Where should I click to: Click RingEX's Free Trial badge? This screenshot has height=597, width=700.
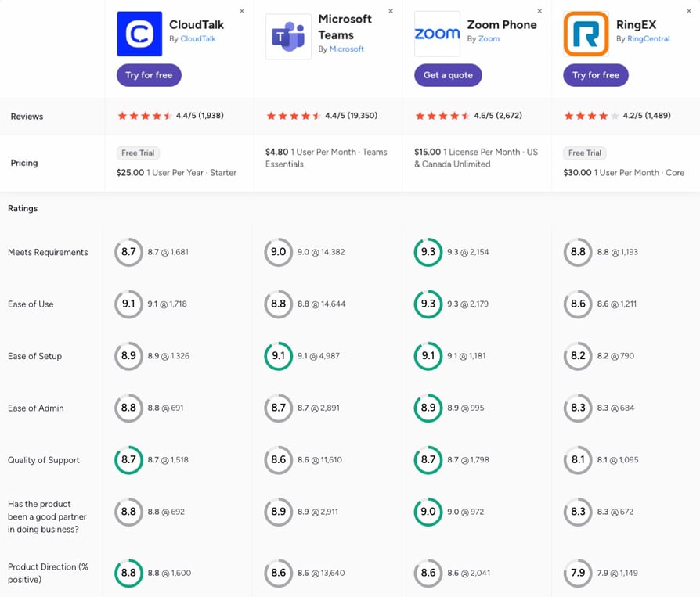point(585,153)
